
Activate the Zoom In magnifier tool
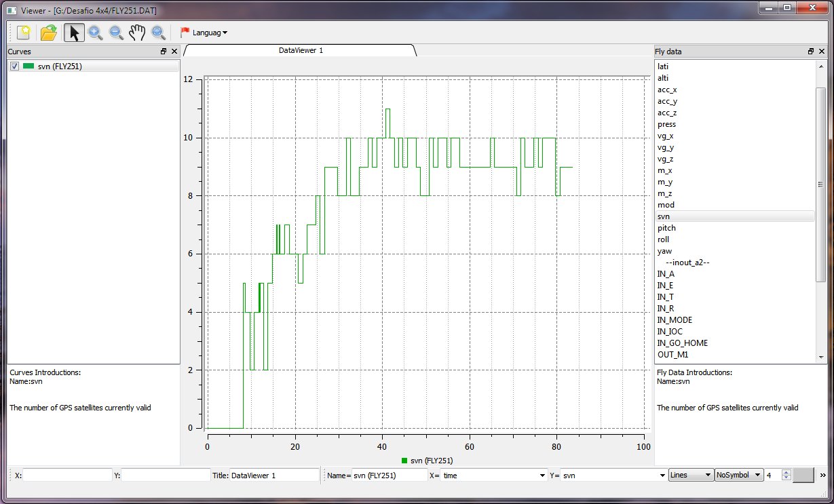pyautogui.click(x=95, y=33)
